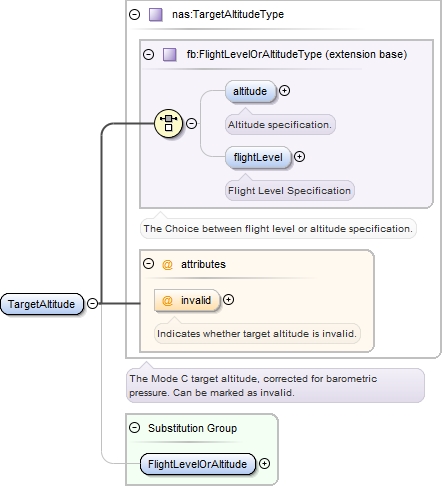Expand the flightLevel element

[x=299, y=157]
